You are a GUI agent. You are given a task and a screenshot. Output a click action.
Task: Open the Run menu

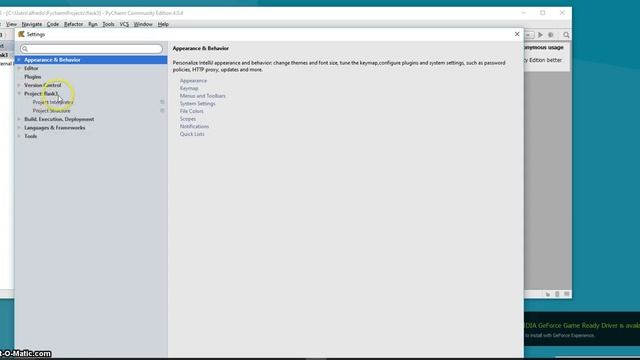[x=93, y=24]
